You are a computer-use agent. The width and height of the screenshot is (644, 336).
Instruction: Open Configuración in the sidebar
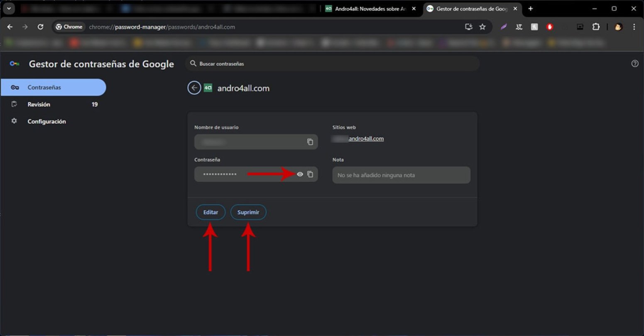(x=53, y=122)
